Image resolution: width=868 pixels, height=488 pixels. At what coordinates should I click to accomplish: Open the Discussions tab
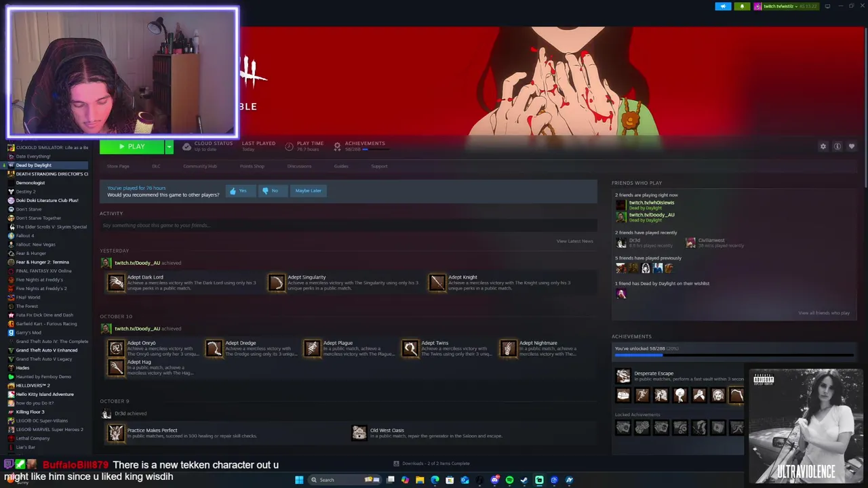pos(299,166)
